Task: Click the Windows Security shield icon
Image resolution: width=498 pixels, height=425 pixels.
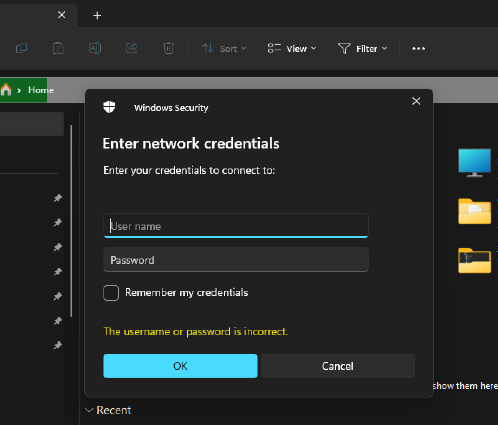Action: click(109, 107)
